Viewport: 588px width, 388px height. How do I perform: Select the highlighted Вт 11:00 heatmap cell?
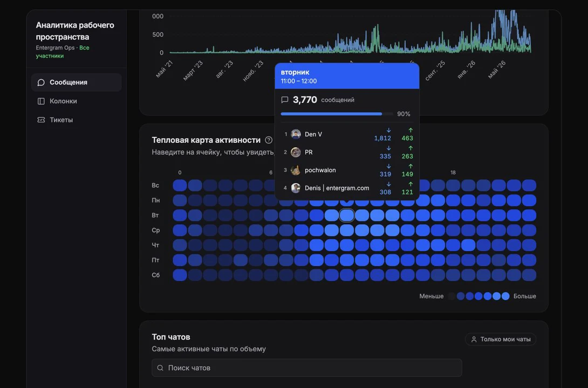(347, 216)
